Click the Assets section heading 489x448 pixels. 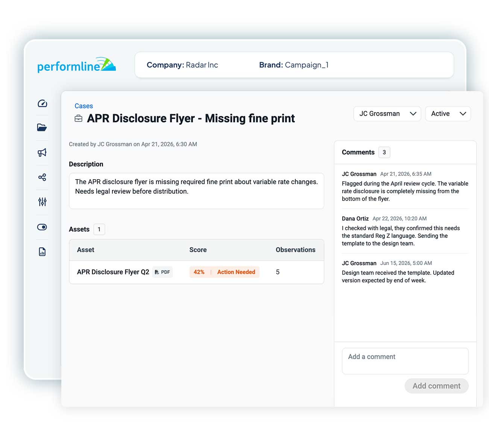(x=79, y=229)
